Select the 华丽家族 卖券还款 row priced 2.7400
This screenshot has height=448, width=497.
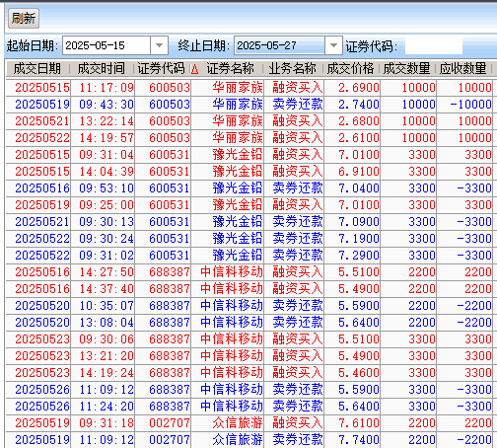coord(248,105)
